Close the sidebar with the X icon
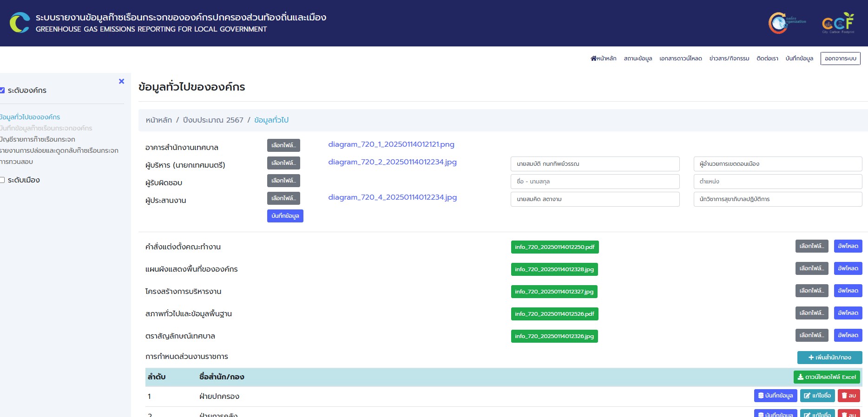868x417 pixels. [x=122, y=81]
